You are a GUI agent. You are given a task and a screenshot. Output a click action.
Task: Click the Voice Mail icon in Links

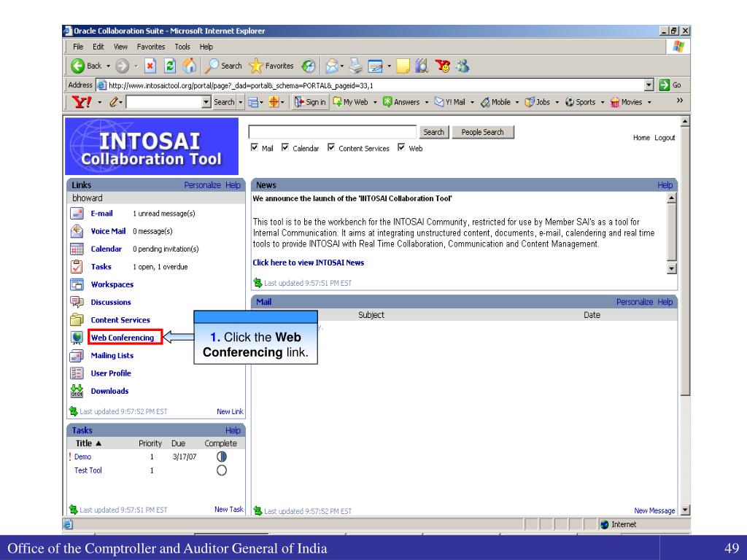pyautogui.click(x=77, y=231)
